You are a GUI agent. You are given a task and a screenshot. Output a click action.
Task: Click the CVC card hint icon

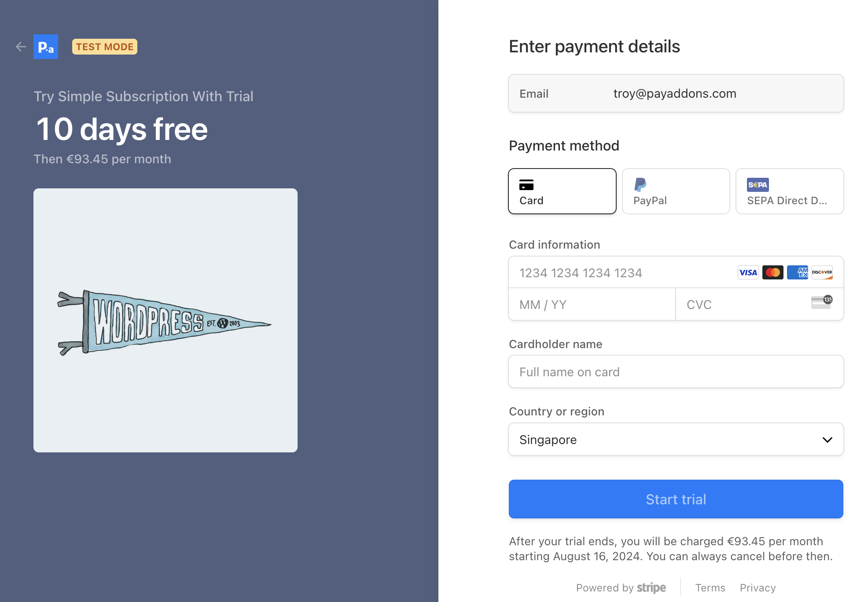point(821,302)
